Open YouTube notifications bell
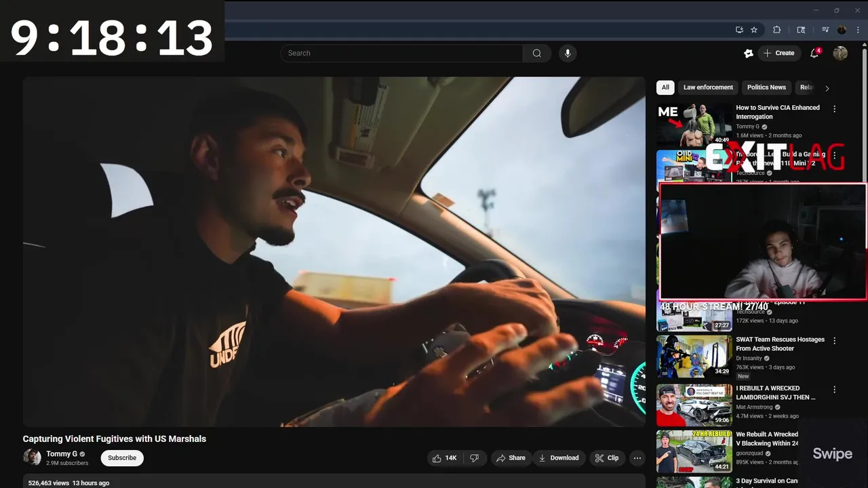Viewport: 868px width, 488px height. click(814, 53)
